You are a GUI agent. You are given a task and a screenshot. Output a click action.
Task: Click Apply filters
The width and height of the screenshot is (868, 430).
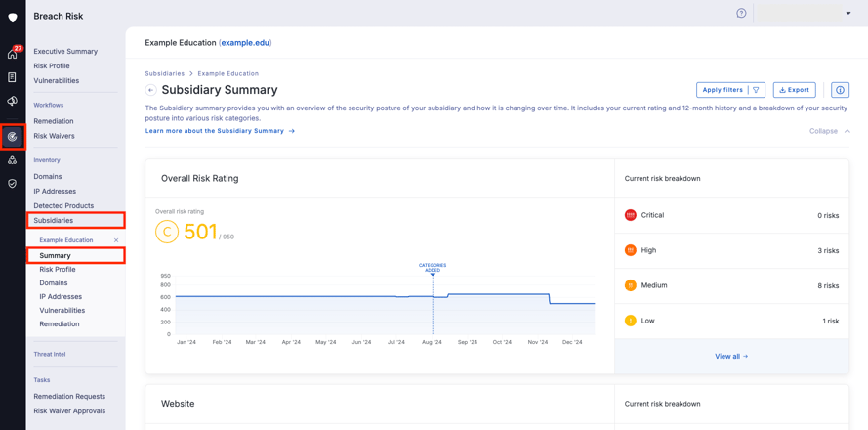(x=723, y=90)
